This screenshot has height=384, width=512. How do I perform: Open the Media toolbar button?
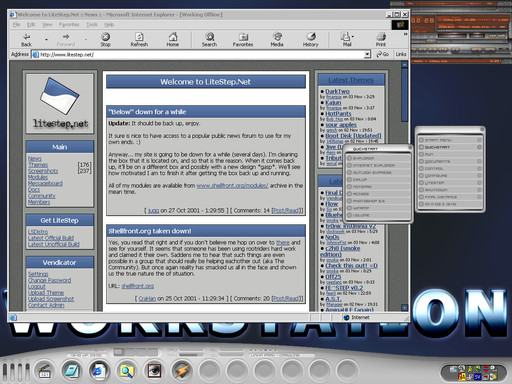coord(277,40)
